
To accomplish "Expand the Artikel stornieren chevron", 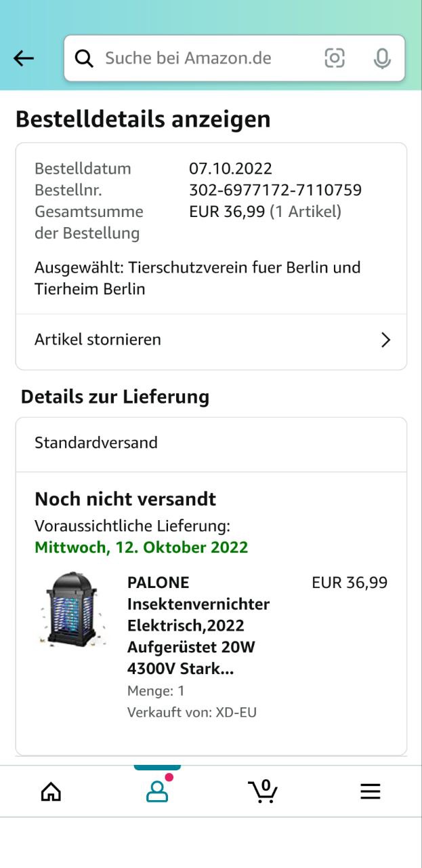I will click(x=385, y=340).
